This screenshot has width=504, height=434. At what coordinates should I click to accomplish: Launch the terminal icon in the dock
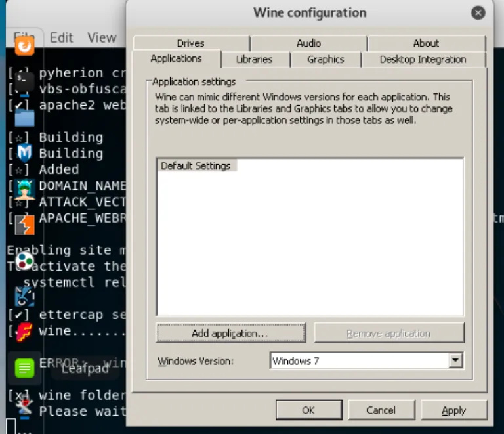point(24,81)
